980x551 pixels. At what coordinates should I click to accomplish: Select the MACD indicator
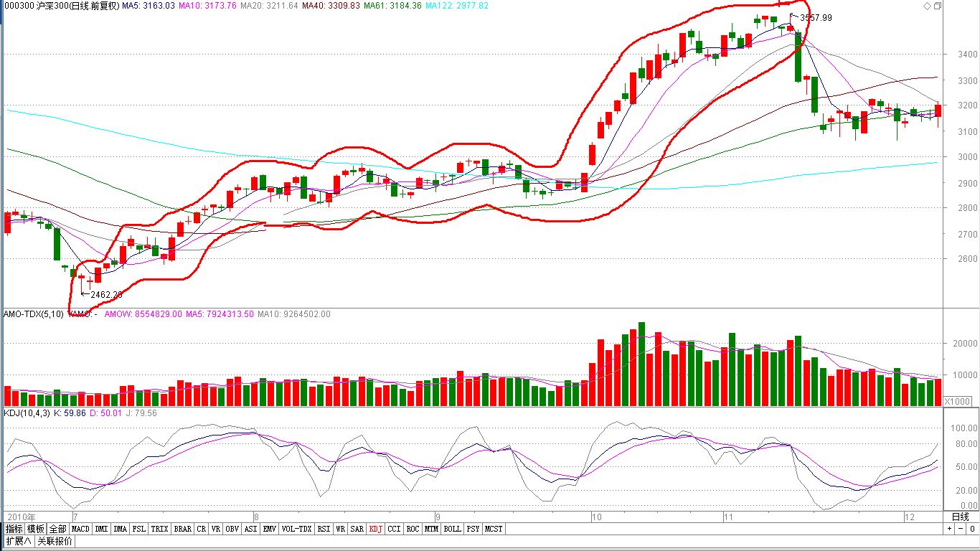(x=80, y=529)
